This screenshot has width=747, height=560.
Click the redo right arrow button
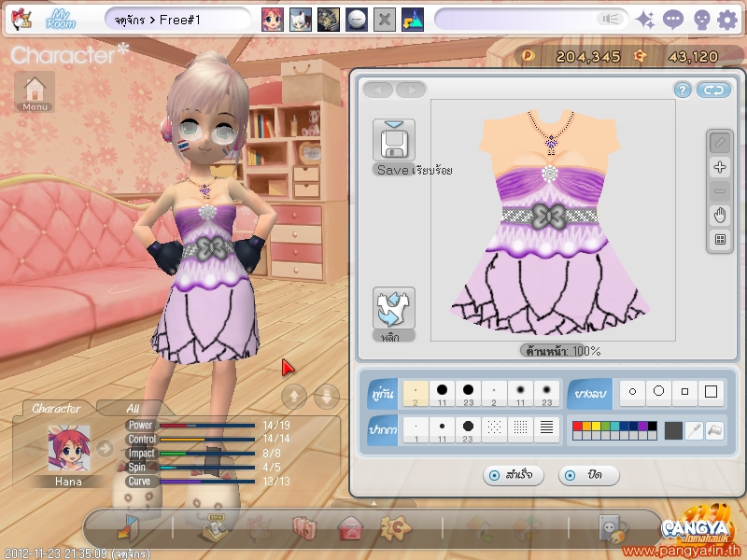pyautogui.click(x=411, y=90)
